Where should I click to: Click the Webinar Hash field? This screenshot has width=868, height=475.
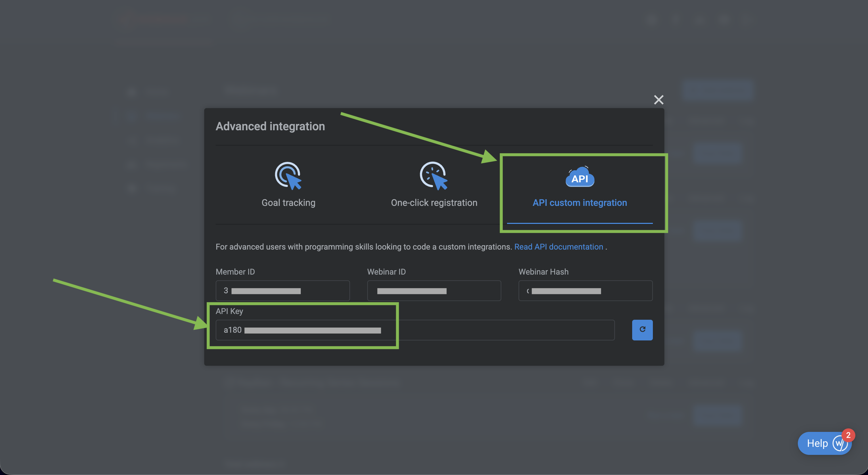click(585, 290)
